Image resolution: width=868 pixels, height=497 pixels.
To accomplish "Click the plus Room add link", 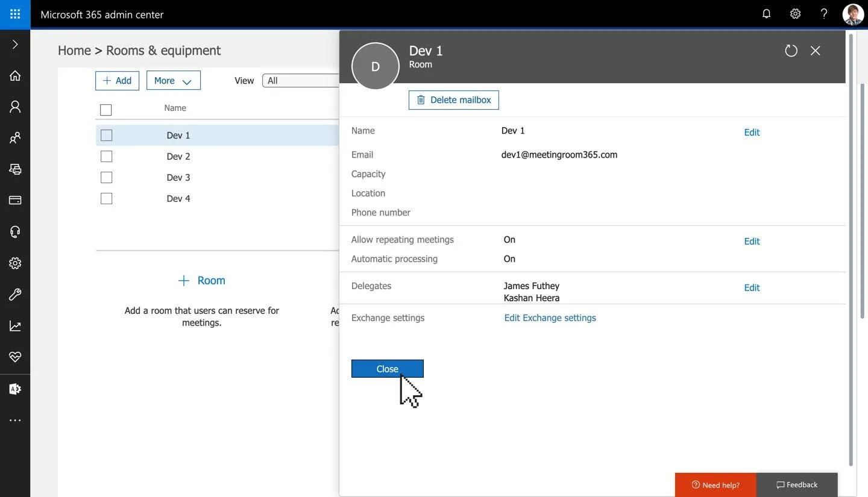I will (201, 281).
